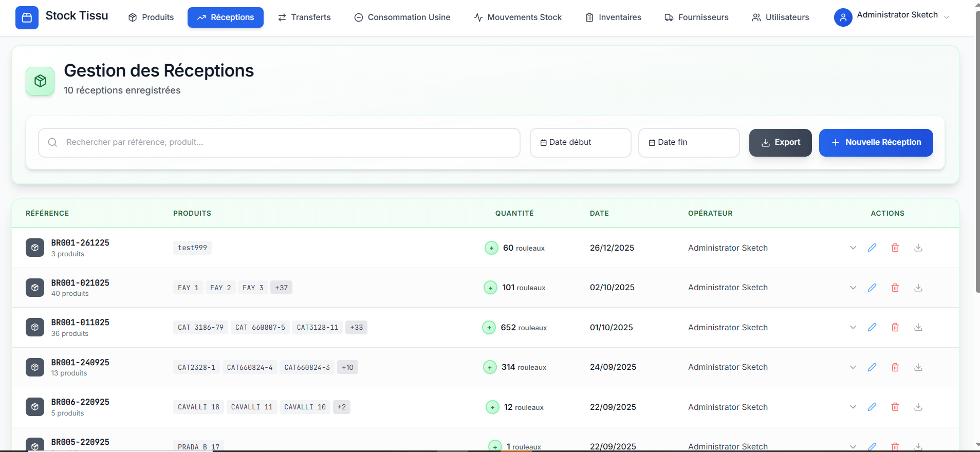This screenshot has width=980, height=452.
Task: Open the Date début picker
Action: [x=581, y=143]
